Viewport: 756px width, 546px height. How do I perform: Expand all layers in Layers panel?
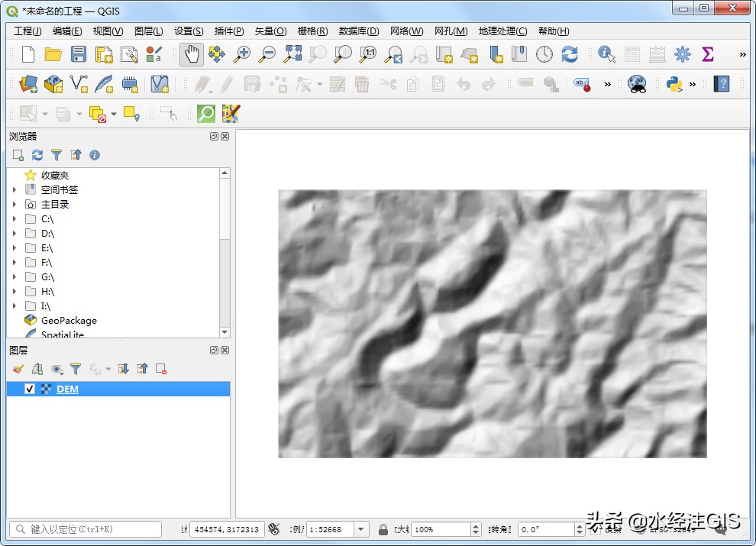tap(123, 369)
